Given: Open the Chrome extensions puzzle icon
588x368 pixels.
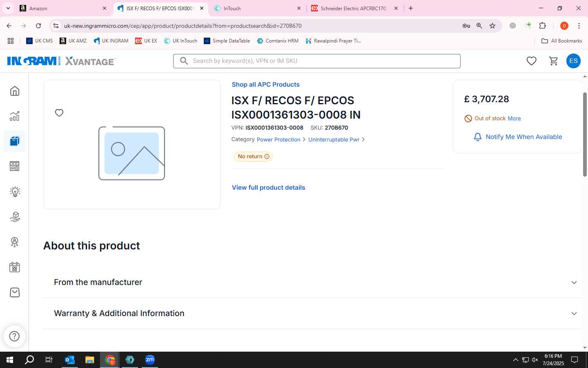Looking at the screenshot, I should (x=542, y=26).
